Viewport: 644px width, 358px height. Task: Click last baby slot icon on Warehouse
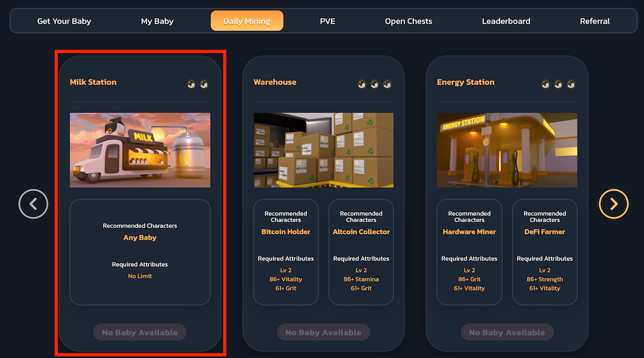coord(387,84)
